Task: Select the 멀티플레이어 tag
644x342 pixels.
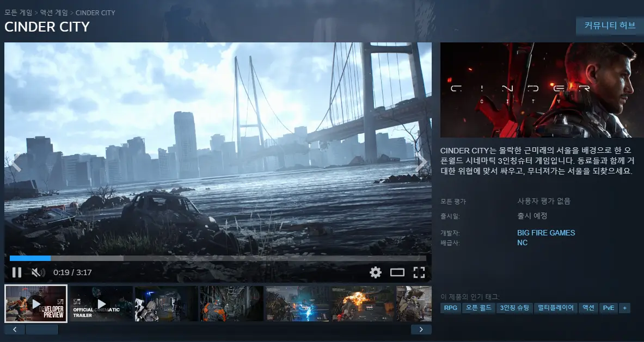Action: tap(556, 308)
